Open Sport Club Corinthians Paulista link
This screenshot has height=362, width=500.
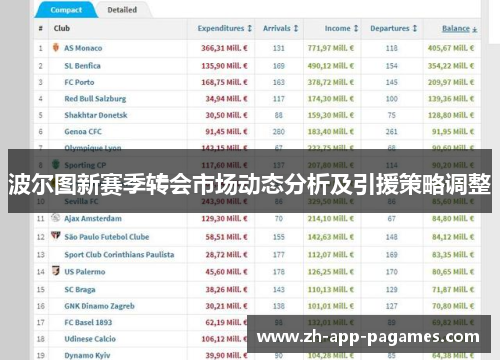coord(119,255)
